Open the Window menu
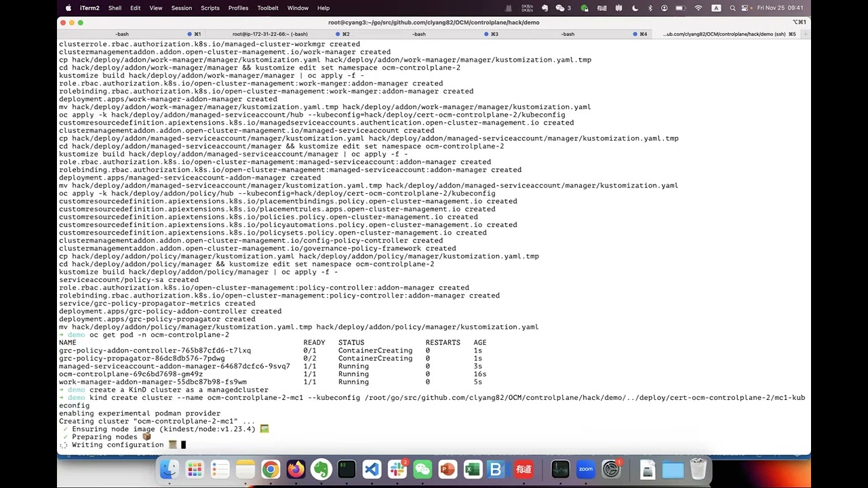Screen dimensions: 868x488 click(298, 8)
